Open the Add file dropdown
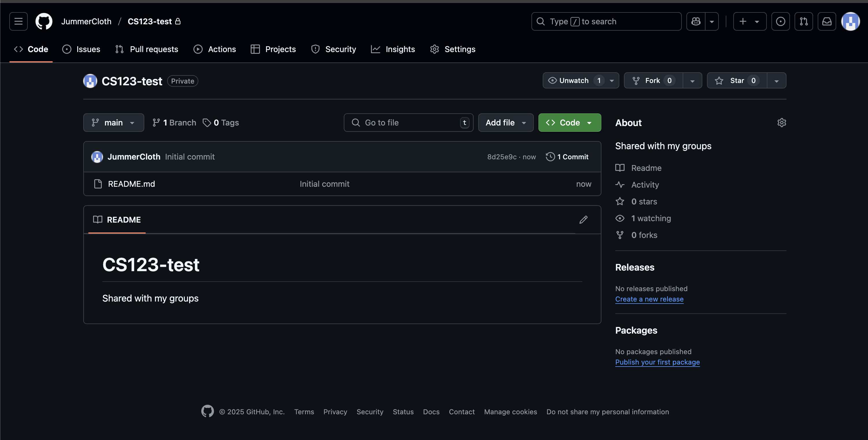Image resolution: width=868 pixels, height=440 pixels. point(506,123)
